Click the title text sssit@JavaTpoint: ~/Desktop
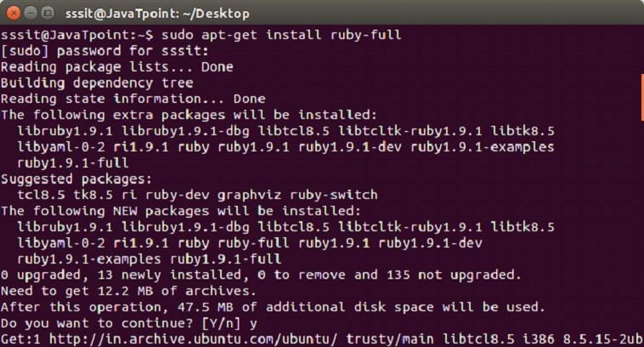Viewport: 644px width, 347px height. coord(157,14)
